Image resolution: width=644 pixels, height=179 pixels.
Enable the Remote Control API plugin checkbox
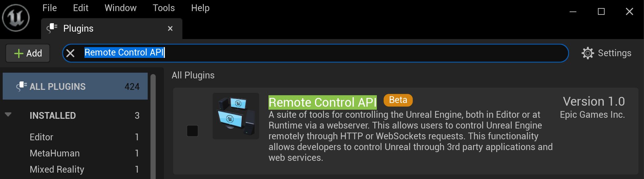[192, 131]
